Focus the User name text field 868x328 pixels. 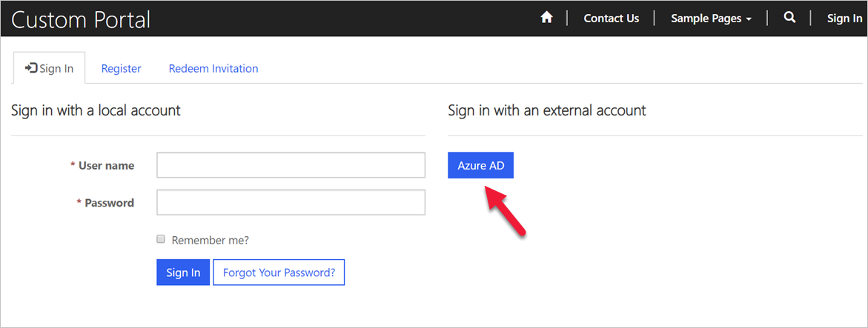(291, 165)
